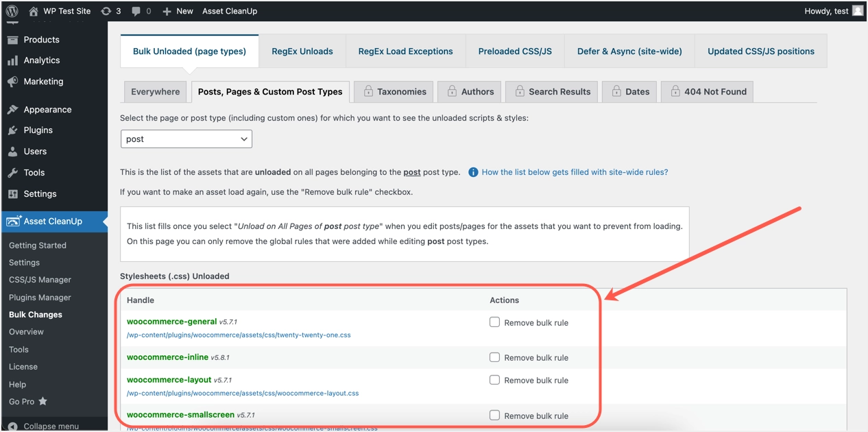The width and height of the screenshot is (868, 432).
Task: Check Remove bulk rule for woocommerce-general
Action: click(494, 322)
